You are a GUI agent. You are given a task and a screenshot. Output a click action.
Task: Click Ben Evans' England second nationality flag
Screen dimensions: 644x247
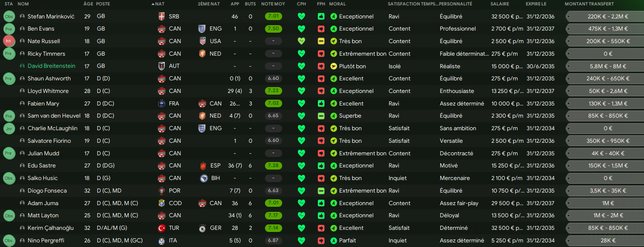point(202,29)
